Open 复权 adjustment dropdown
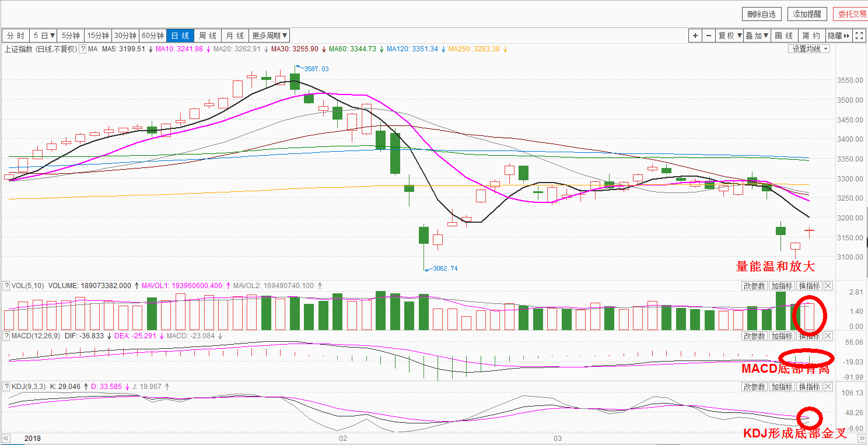 coord(730,36)
